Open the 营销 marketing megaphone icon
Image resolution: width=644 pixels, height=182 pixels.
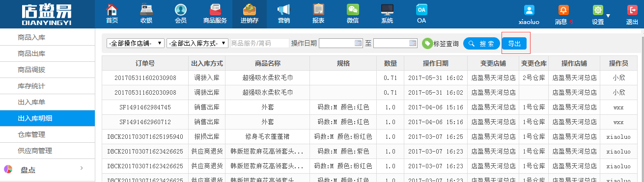[283, 9]
